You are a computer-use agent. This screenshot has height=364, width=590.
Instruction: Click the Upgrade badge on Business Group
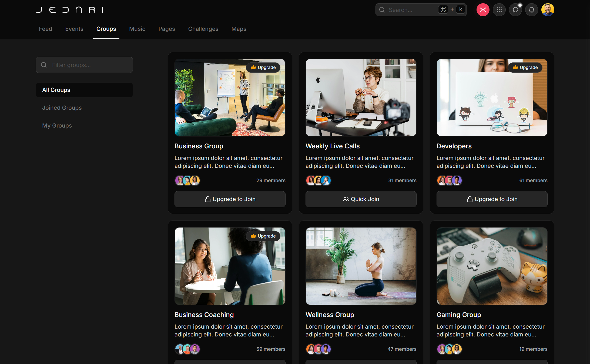pyautogui.click(x=263, y=67)
